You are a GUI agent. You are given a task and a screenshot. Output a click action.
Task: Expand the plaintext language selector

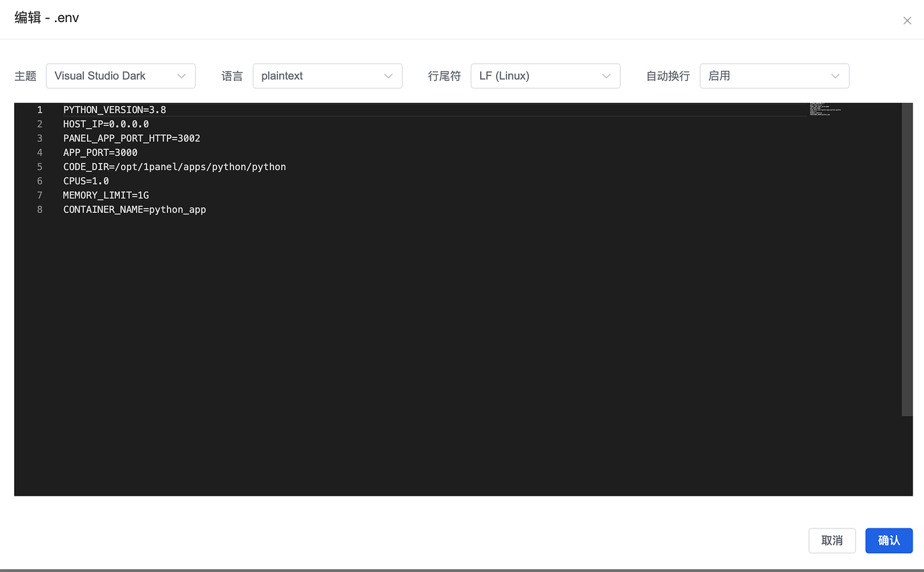pyautogui.click(x=327, y=76)
